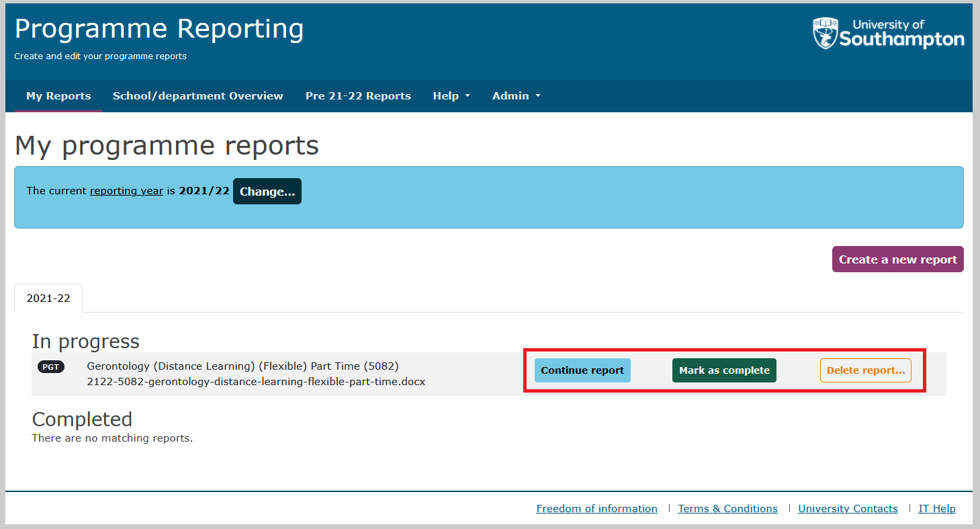Mark the Gerontology report as complete
This screenshot has width=980, height=529.
tap(724, 370)
